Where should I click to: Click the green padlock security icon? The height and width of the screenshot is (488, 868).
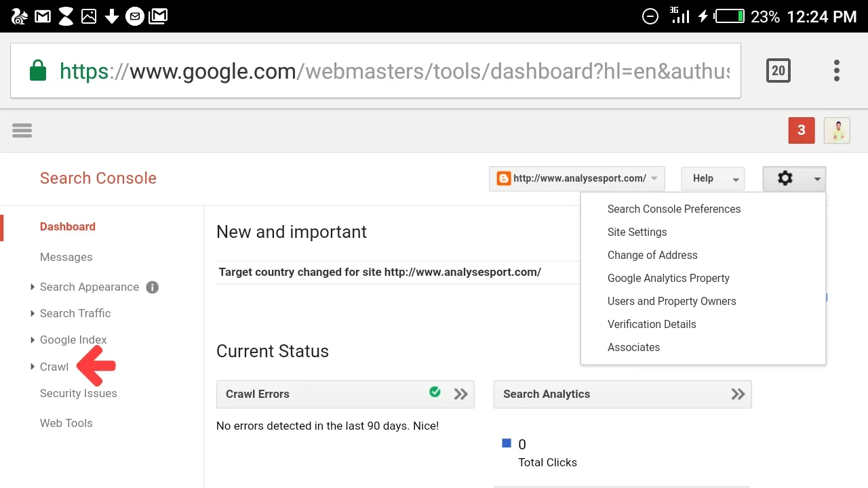(x=38, y=70)
